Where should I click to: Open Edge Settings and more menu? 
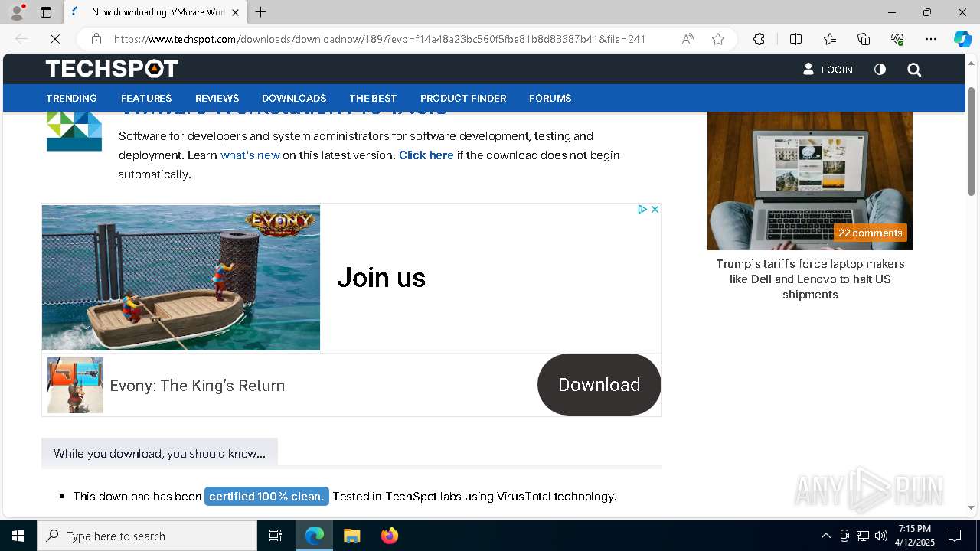coord(931,39)
